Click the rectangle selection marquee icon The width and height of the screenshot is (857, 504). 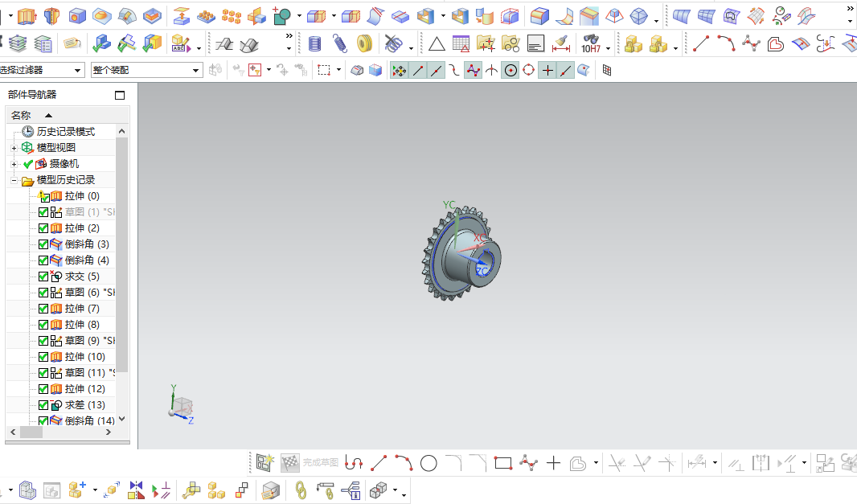[x=324, y=70]
